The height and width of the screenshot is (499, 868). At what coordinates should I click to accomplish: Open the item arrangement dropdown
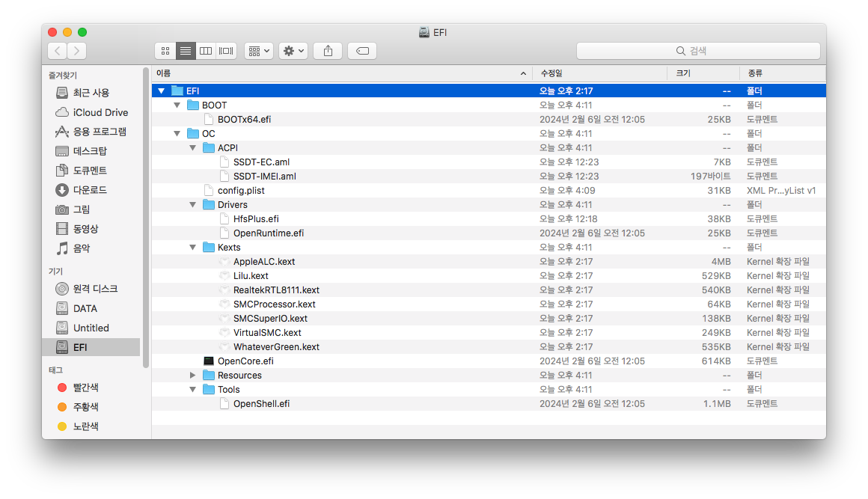tap(258, 51)
